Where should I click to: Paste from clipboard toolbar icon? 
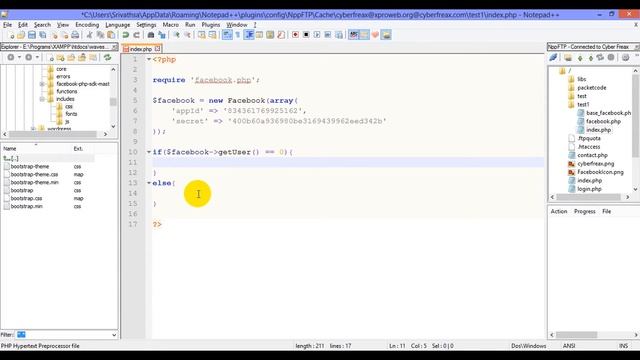click(x=111, y=35)
